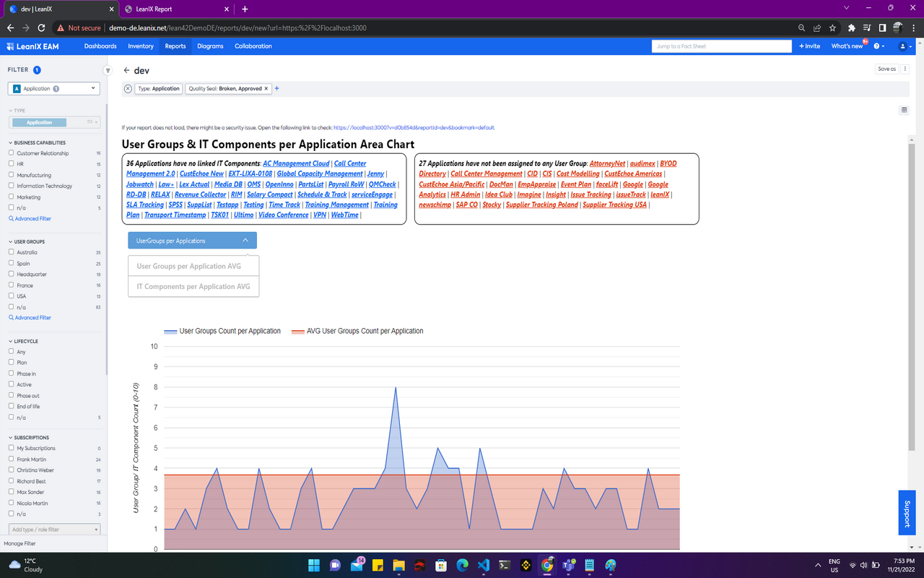
Task: Open What's new notifications
Action: click(847, 46)
